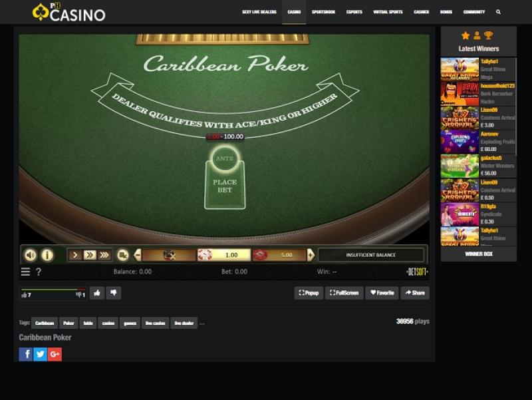Increase the chip value with the plus arrow
Image resolution: width=532 pixels, height=400 pixels.
coord(311,255)
